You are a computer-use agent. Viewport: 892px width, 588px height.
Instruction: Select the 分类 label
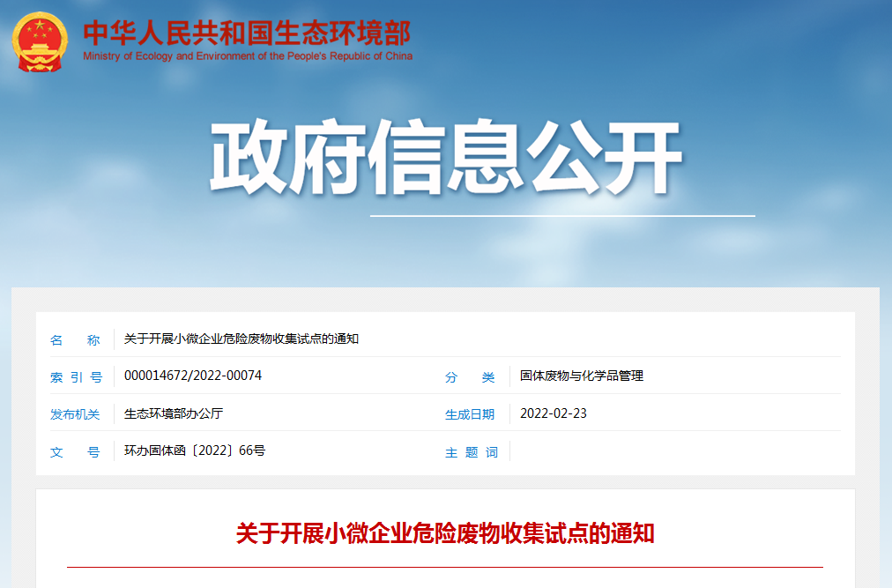pos(470,377)
